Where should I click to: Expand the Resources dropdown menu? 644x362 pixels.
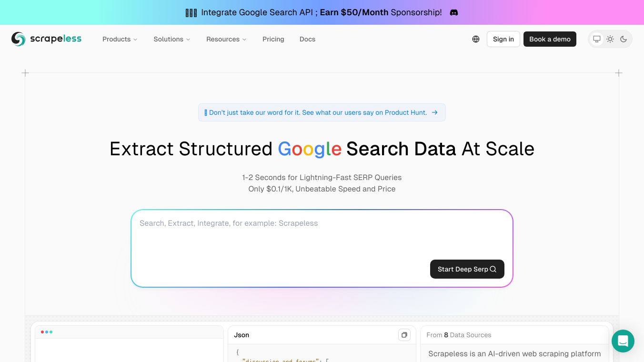point(226,39)
